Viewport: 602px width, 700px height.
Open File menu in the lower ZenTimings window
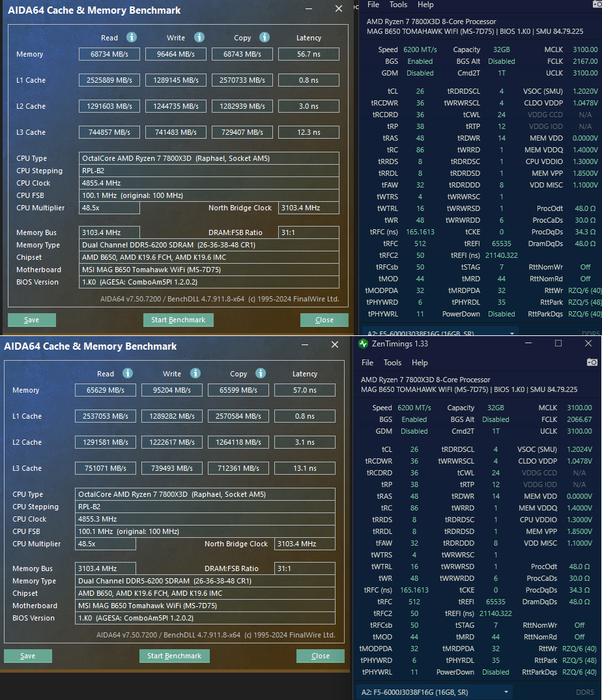point(367,363)
